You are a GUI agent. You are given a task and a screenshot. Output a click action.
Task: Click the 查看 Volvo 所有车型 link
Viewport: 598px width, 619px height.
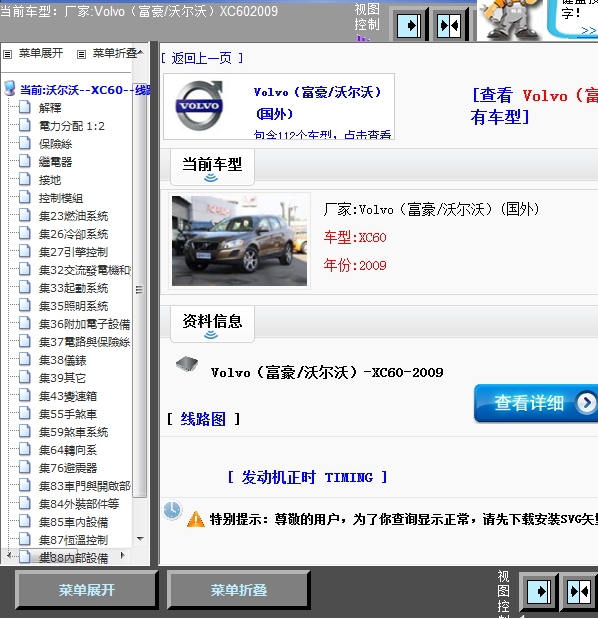[x=534, y=106]
